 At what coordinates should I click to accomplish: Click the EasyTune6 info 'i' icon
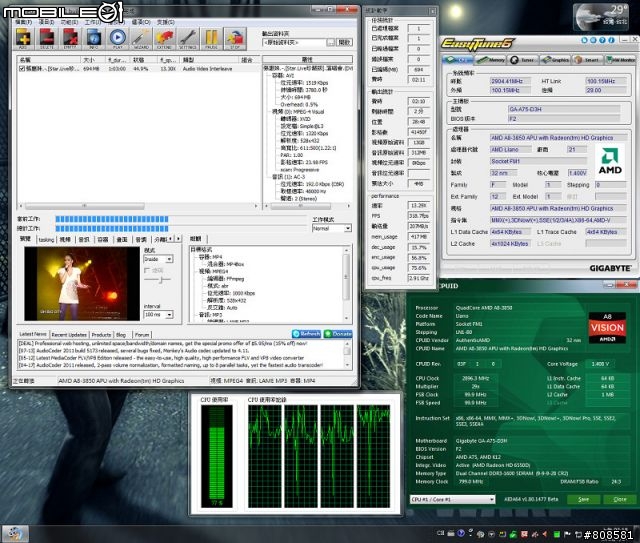pos(611,40)
